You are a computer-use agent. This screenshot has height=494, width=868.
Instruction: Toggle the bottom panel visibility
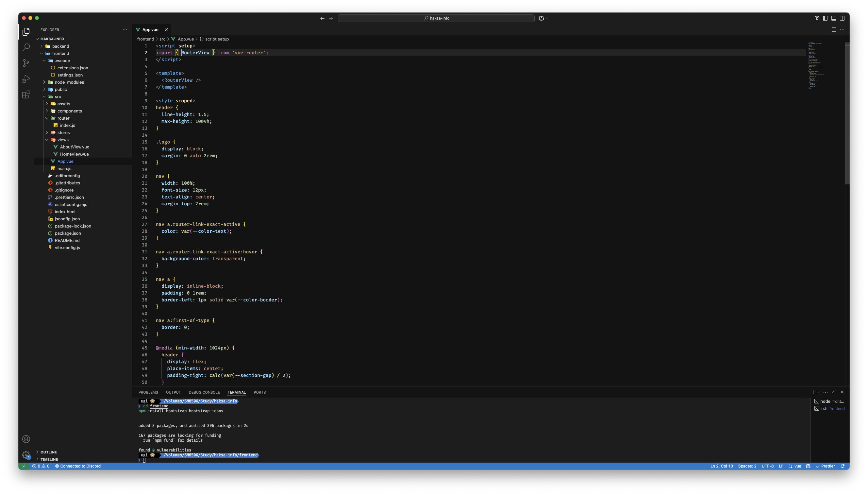pyautogui.click(x=833, y=18)
